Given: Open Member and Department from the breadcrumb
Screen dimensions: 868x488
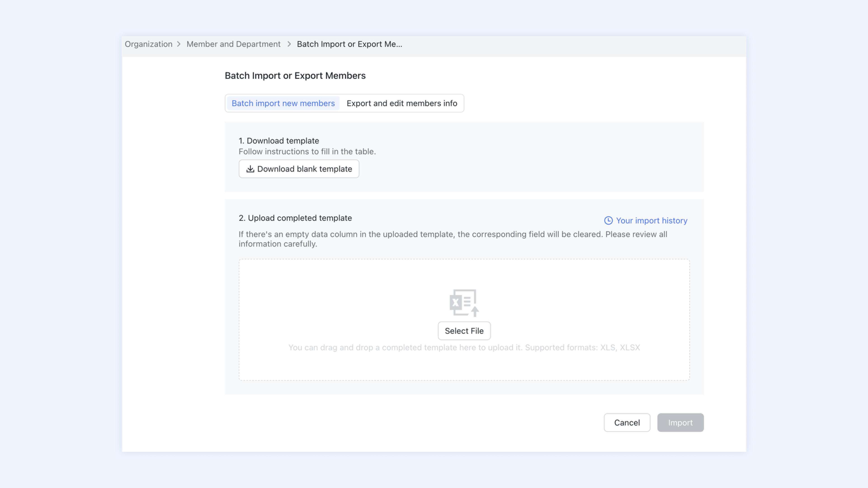Looking at the screenshot, I should pyautogui.click(x=234, y=44).
